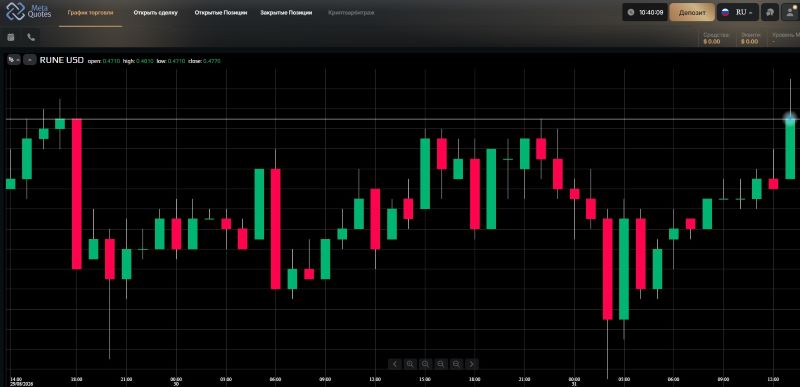Click the clock showing 10:40:09

coord(645,12)
